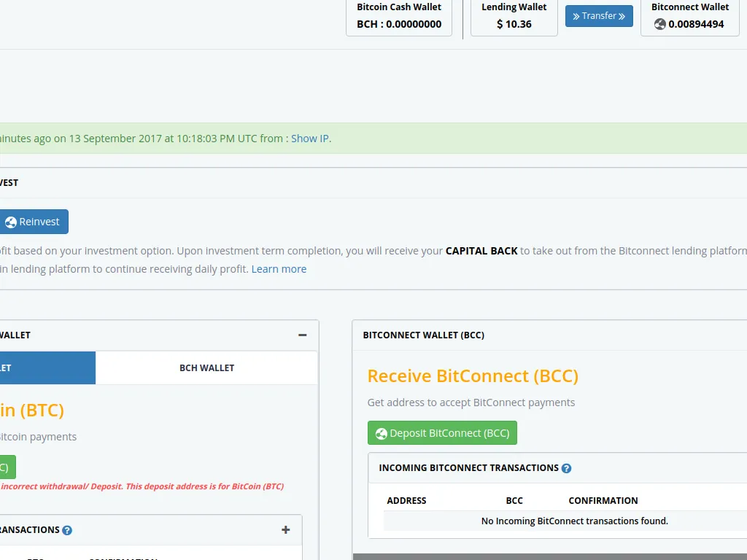Click the BCC column header
The height and width of the screenshot is (560, 747).
(x=514, y=500)
